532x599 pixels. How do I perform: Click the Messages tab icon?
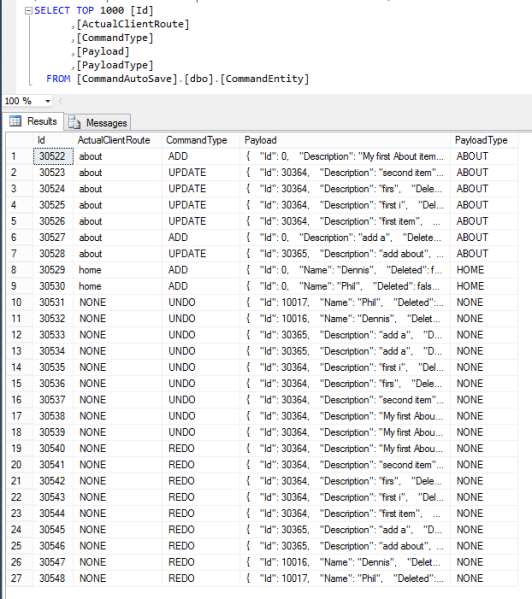(74, 123)
